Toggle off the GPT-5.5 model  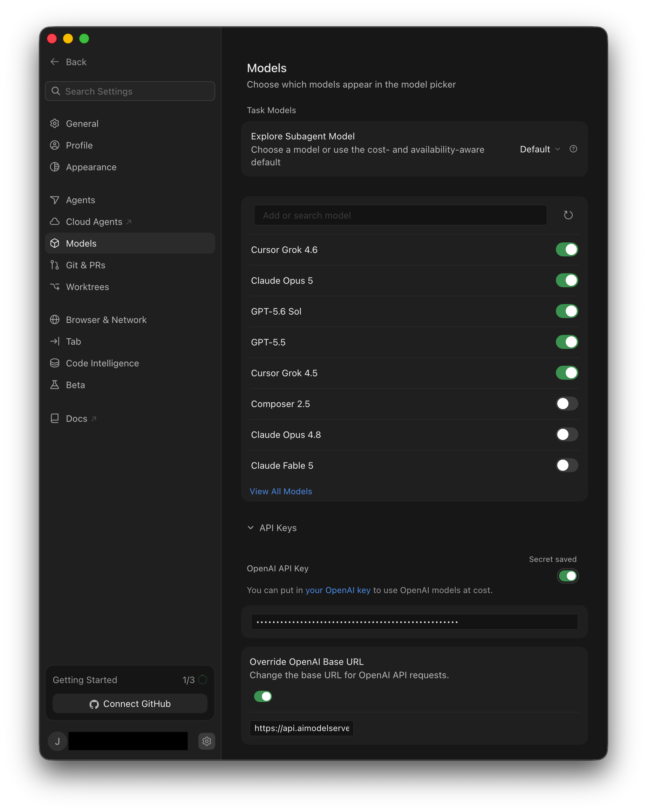click(x=567, y=342)
